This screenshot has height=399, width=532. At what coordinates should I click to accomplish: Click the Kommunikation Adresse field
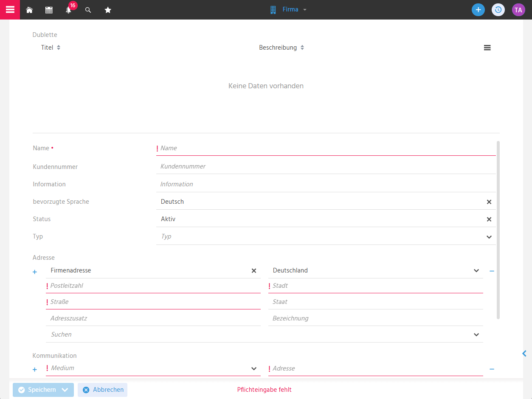pos(376,368)
